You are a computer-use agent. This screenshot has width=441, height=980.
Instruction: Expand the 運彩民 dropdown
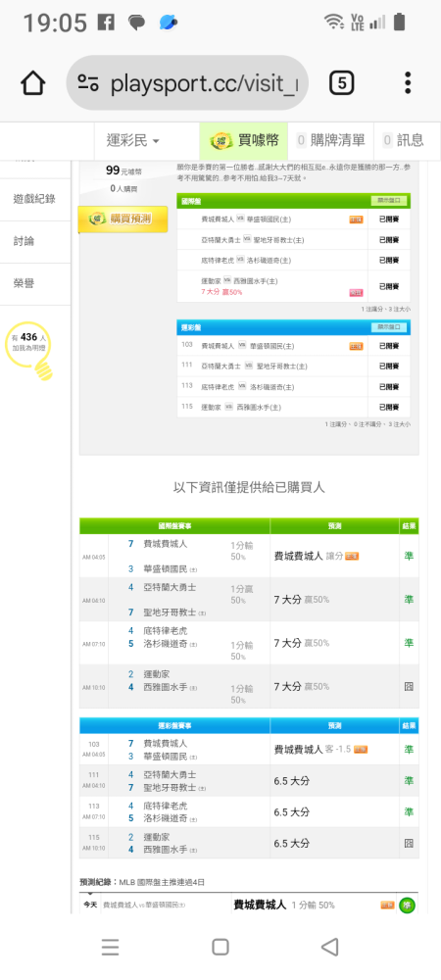(132, 141)
